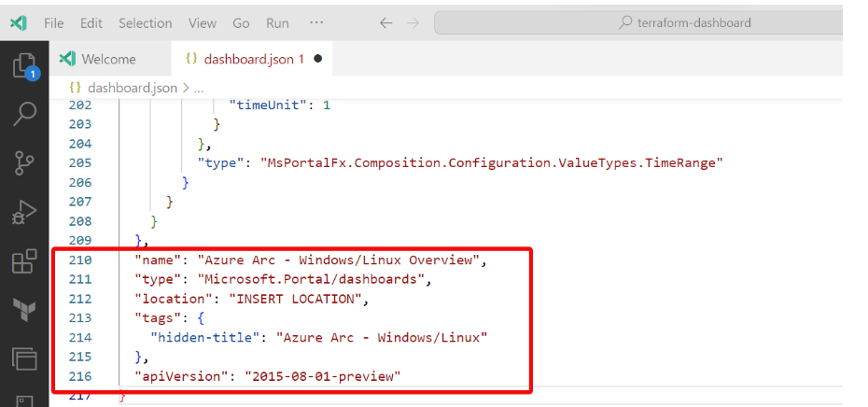Click the "INSERT LOCATION" value
Image resolution: width=868 pixels, height=407 pixels.
point(296,299)
